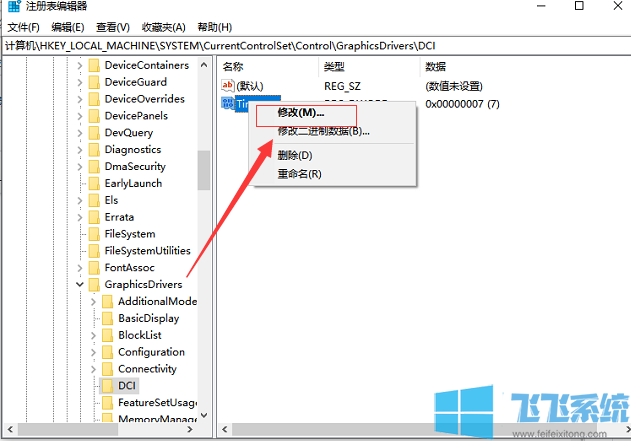The height and width of the screenshot is (441, 631).
Task: Click the GraphicsDrivers folder icon
Action: [94, 284]
